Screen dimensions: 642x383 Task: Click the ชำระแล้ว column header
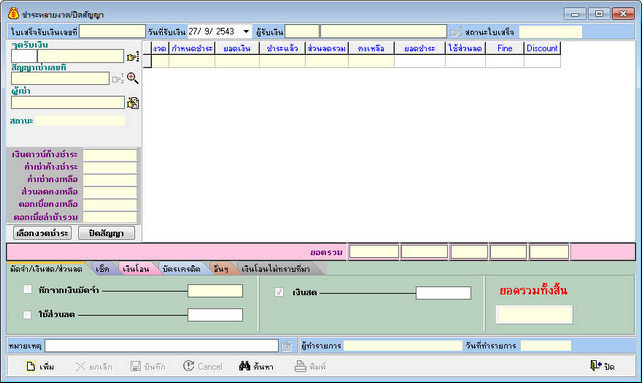[x=282, y=48]
